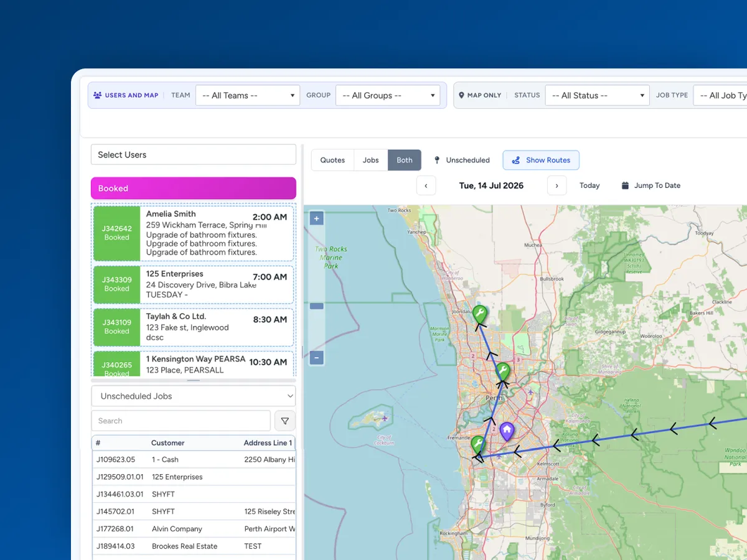This screenshot has width=747, height=560.
Task: Open the Select Users field
Action: [194, 154]
